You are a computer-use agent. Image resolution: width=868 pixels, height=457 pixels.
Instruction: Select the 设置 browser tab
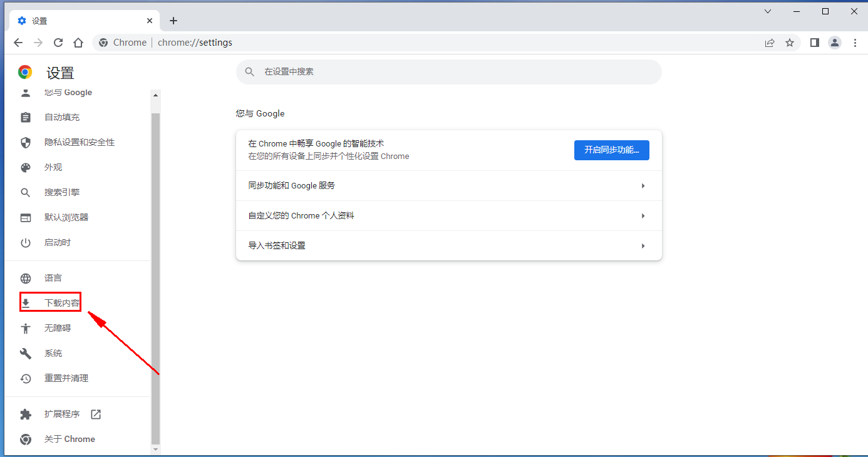[x=85, y=21]
